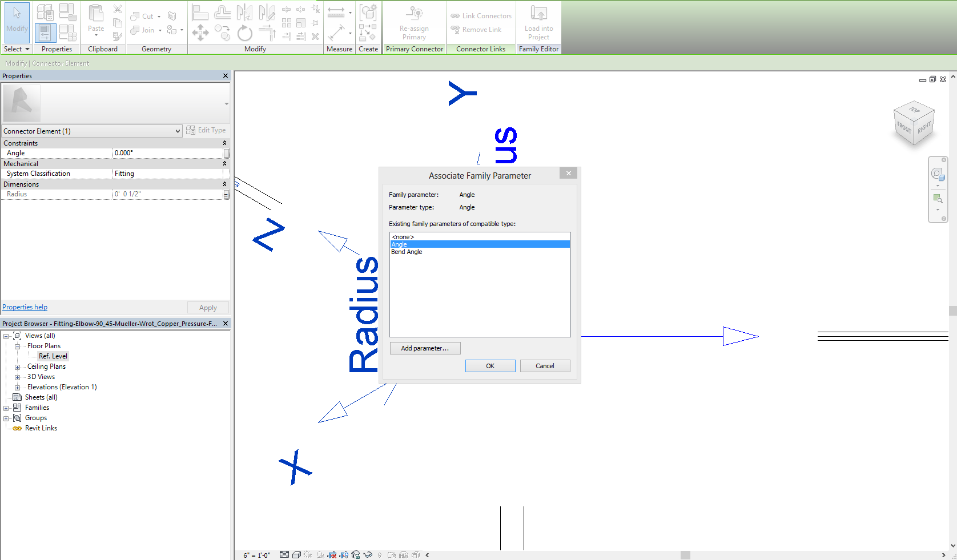Pick the Mirror - Draw Axis tool

click(x=267, y=12)
